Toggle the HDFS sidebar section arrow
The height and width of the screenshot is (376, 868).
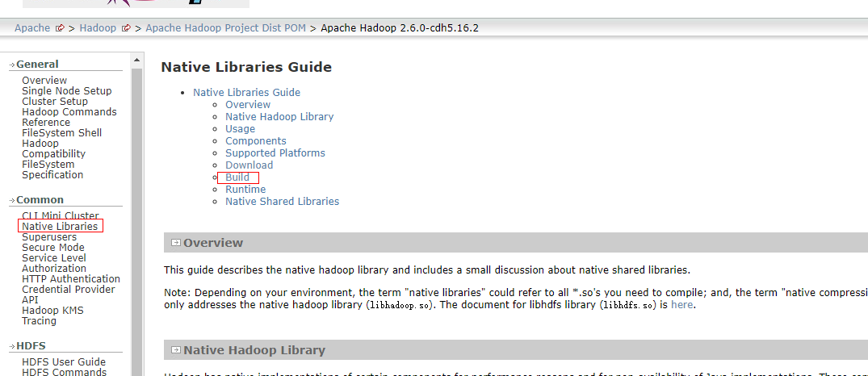click(x=12, y=347)
